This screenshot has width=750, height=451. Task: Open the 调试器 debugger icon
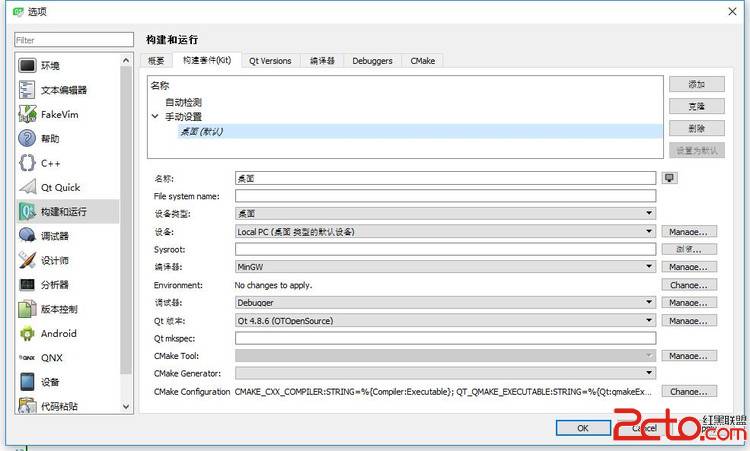(27, 236)
